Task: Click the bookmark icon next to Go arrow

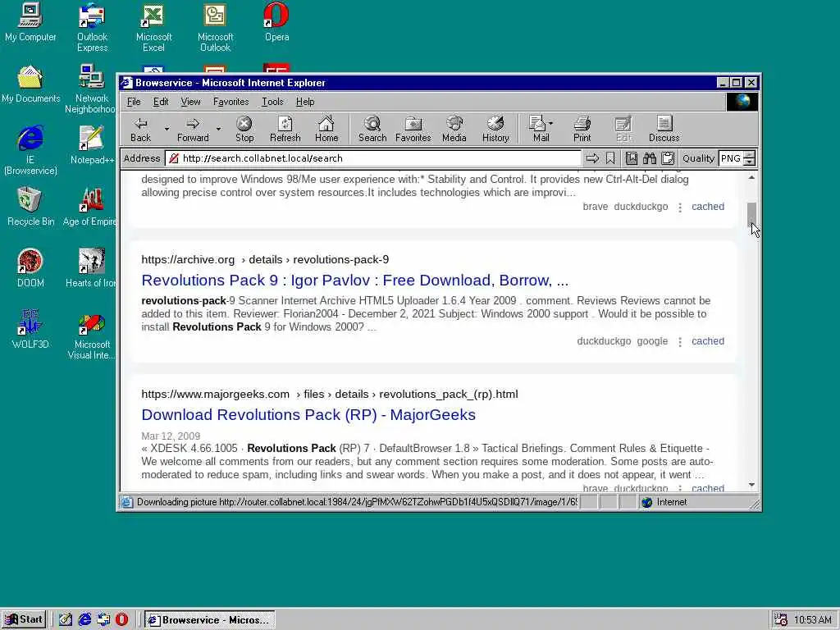Action: [x=610, y=158]
